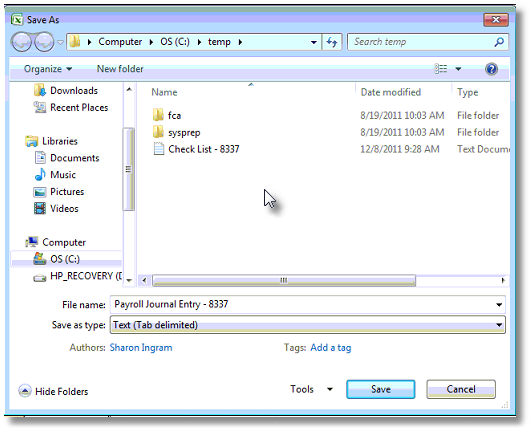Screen dimensions: 532x433
Task: Click file list horizontal scroll right arrow
Action: (x=503, y=280)
